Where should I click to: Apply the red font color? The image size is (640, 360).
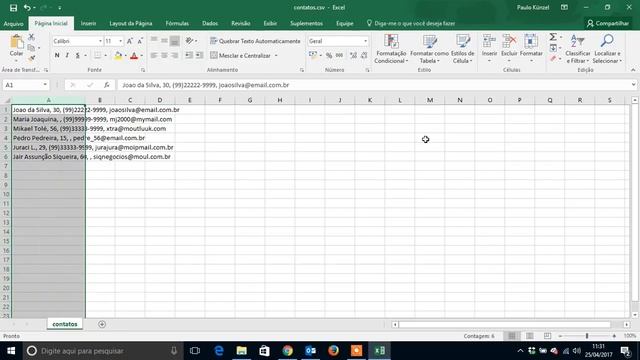(x=134, y=56)
